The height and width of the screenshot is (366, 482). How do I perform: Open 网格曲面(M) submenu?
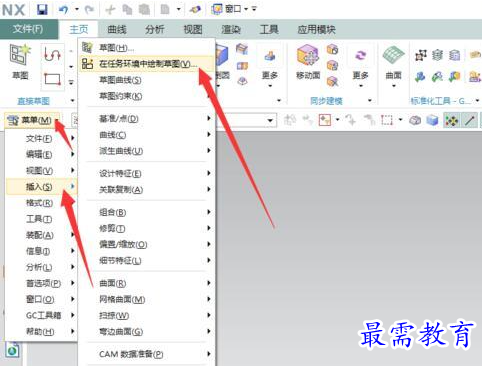(x=147, y=299)
